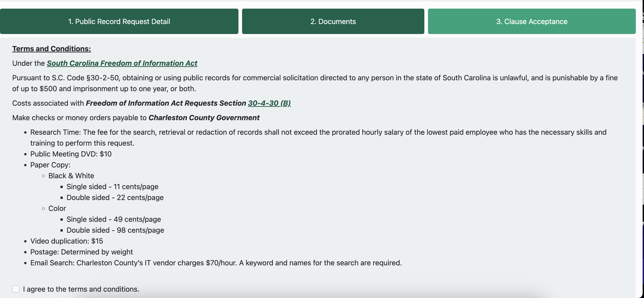Click the Color sub-item
The image size is (644, 298).
coord(57,208)
